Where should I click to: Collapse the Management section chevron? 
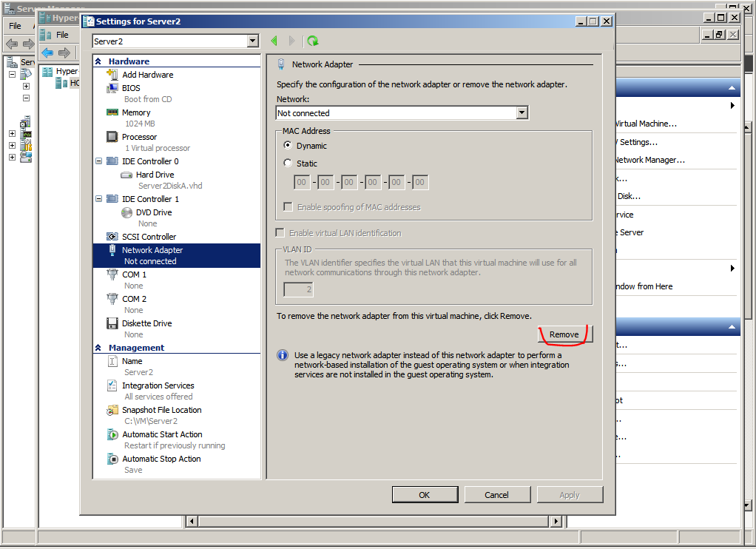tap(98, 347)
